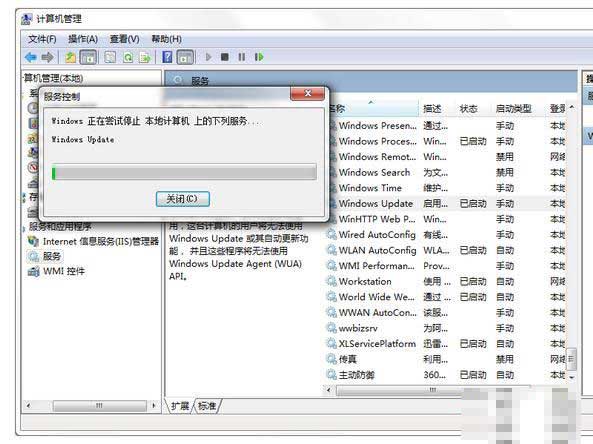Click the Export list toolbar icon
593x444 pixels.
click(x=145, y=57)
